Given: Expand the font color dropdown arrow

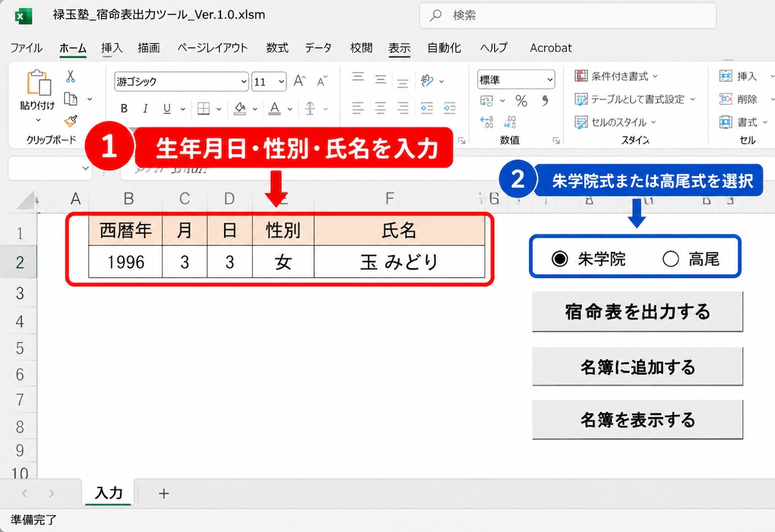Looking at the screenshot, I should pos(290,109).
